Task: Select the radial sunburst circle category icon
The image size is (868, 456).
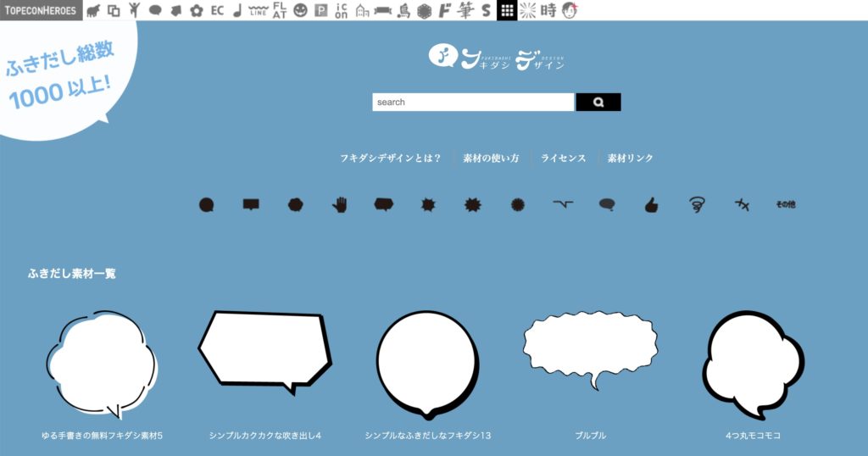Action: click(518, 205)
